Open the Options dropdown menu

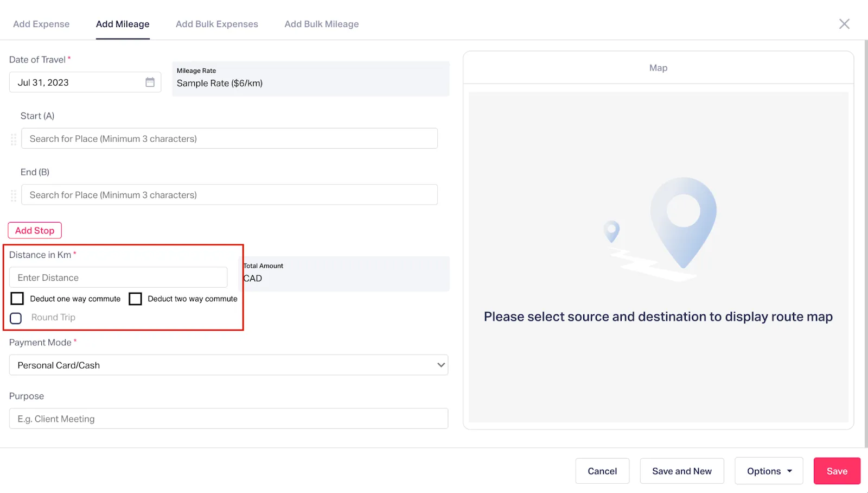click(769, 471)
